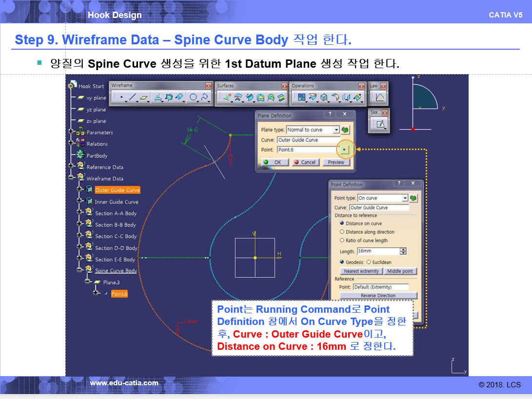Screen dimensions: 532x399
Task: Select the Point tool in Wireframe toolbar
Action: click(120, 98)
